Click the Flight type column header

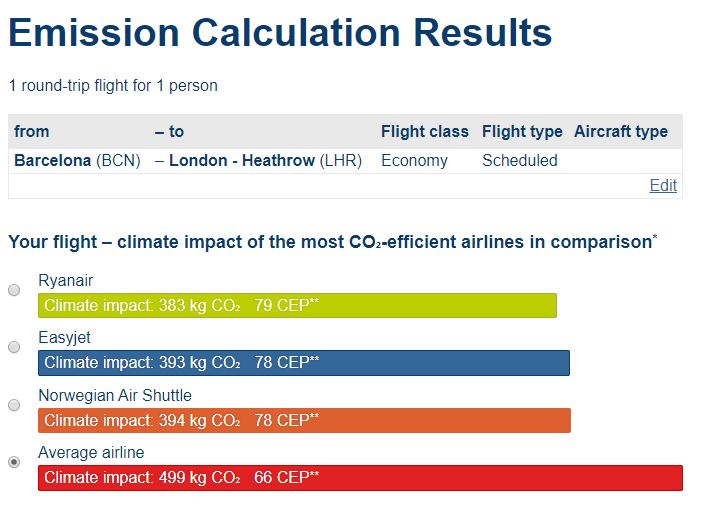[x=522, y=131]
